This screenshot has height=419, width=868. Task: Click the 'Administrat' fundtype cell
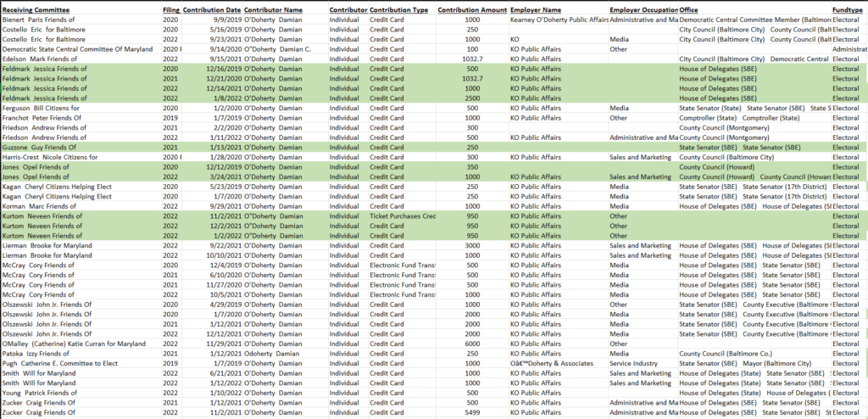(849, 49)
